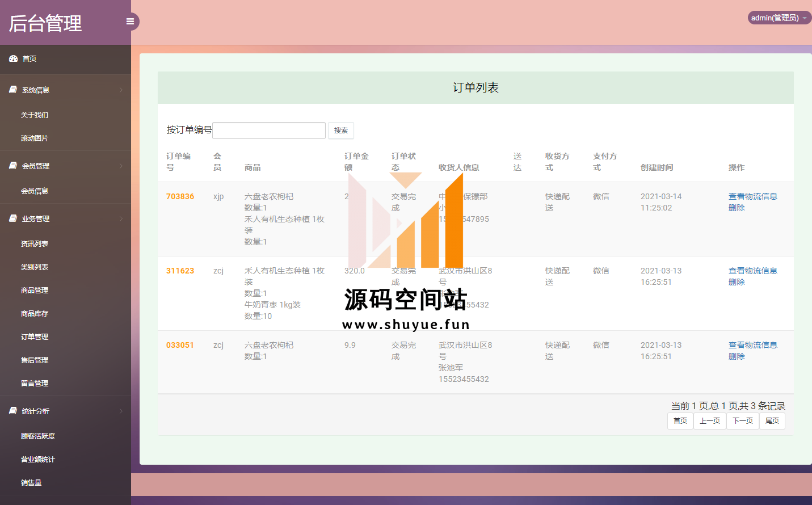Collapse the 系统信息 menu chevron
This screenshot has width=812, height=505.
coord(121,90)
